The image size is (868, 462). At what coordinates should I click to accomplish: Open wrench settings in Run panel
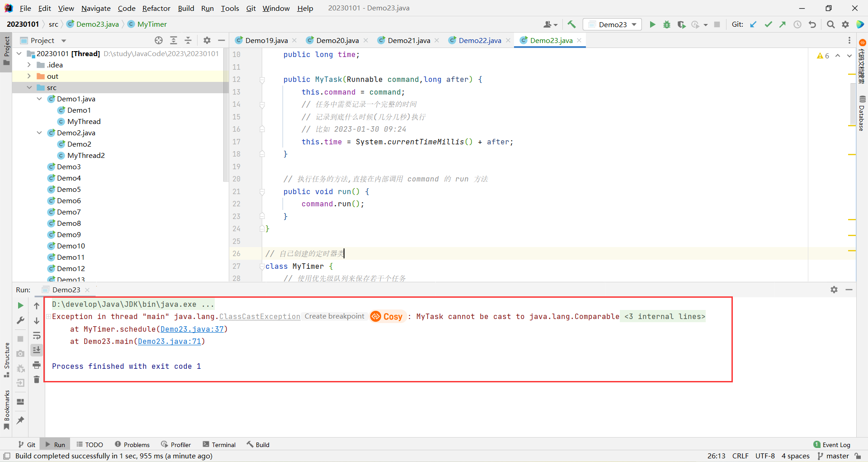point(20,320)
